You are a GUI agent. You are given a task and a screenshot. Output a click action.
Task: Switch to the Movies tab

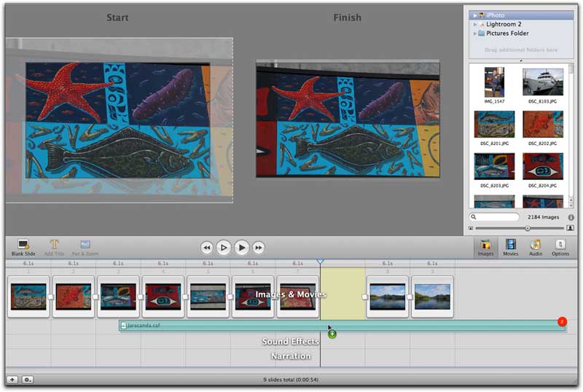pos(511,248)
